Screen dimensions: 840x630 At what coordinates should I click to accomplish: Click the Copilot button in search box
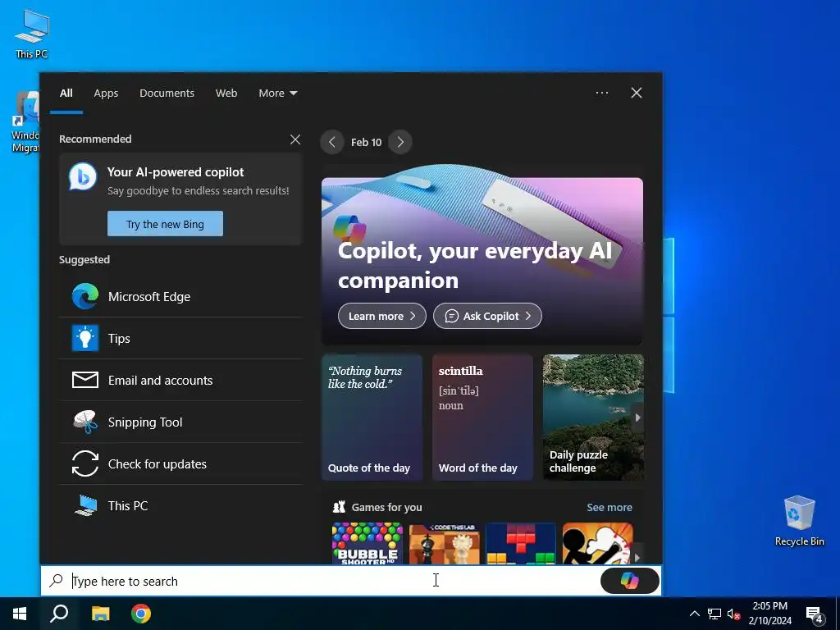tap(629, 581)
